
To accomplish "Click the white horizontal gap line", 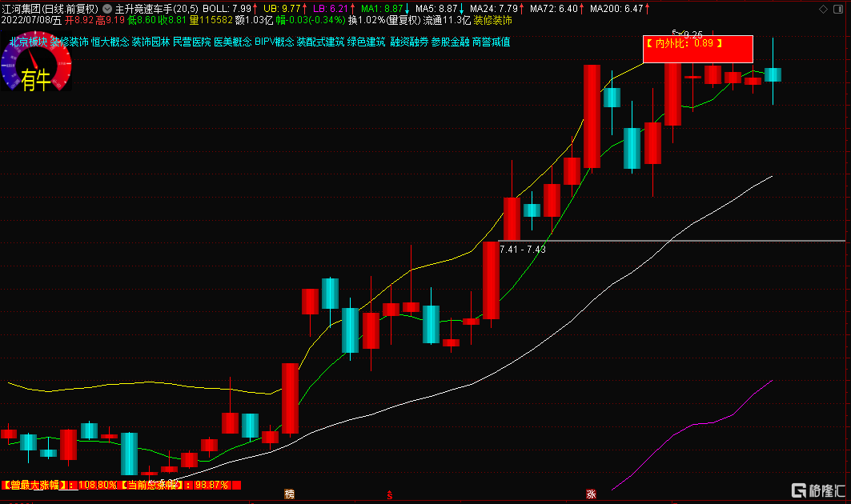I will click(672, 240).
